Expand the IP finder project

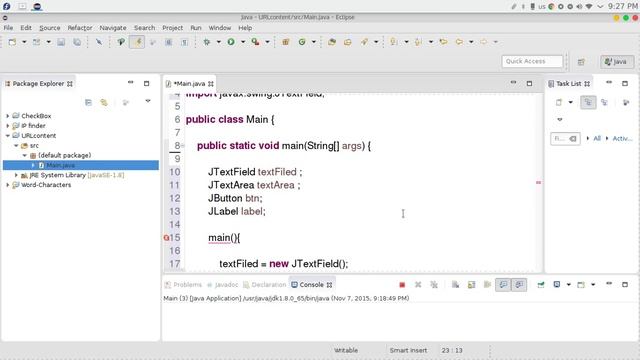tap(7, 126)
